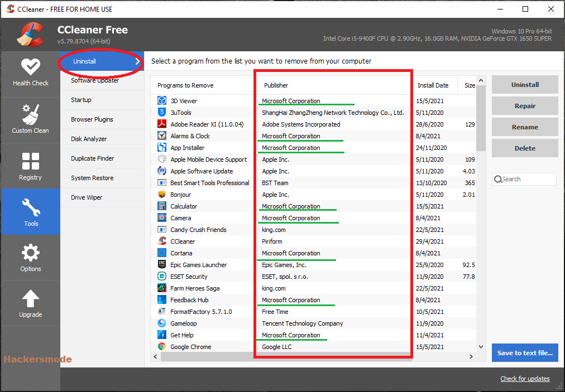Click the horizontal scrollbar right arrow
The image size is (565, 392).
(x=471, y=356)
